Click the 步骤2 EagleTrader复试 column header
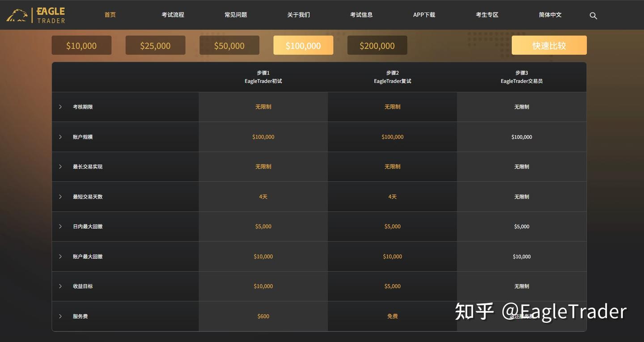 [x=393, y=77]
